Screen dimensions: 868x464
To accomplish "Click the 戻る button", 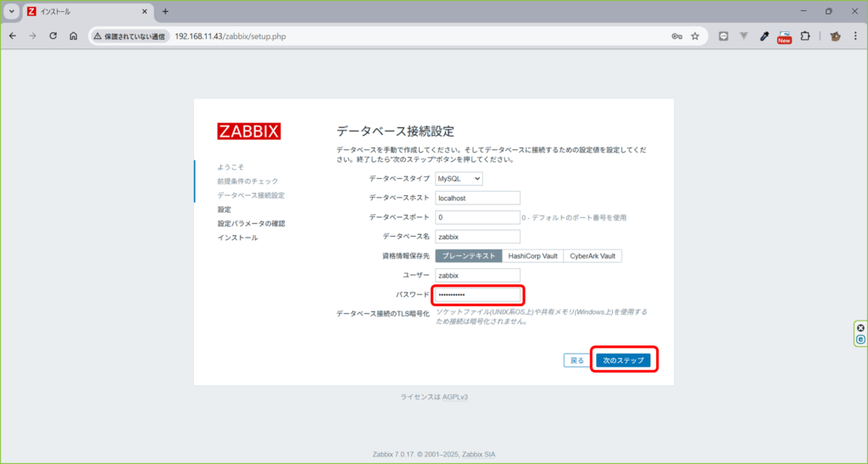I will 576,361.
